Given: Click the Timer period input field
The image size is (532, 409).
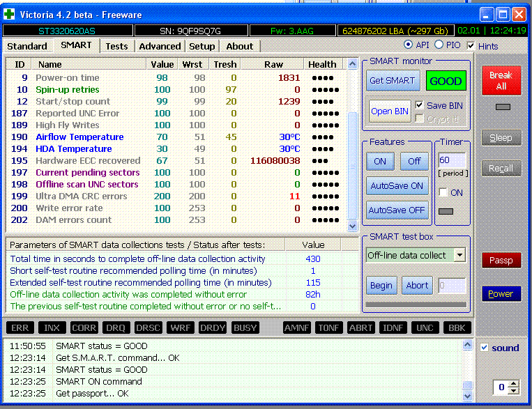Looking at the screenshot, I should 452,160.
